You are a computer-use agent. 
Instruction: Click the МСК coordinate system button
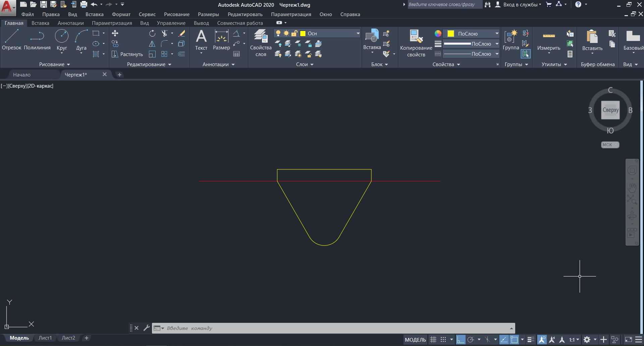point(610,145)
